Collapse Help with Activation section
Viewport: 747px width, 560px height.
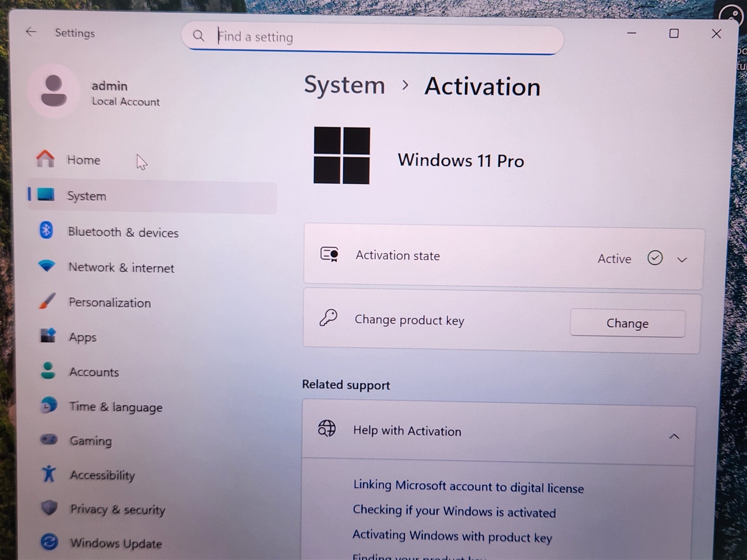click(x=674, y=436)
